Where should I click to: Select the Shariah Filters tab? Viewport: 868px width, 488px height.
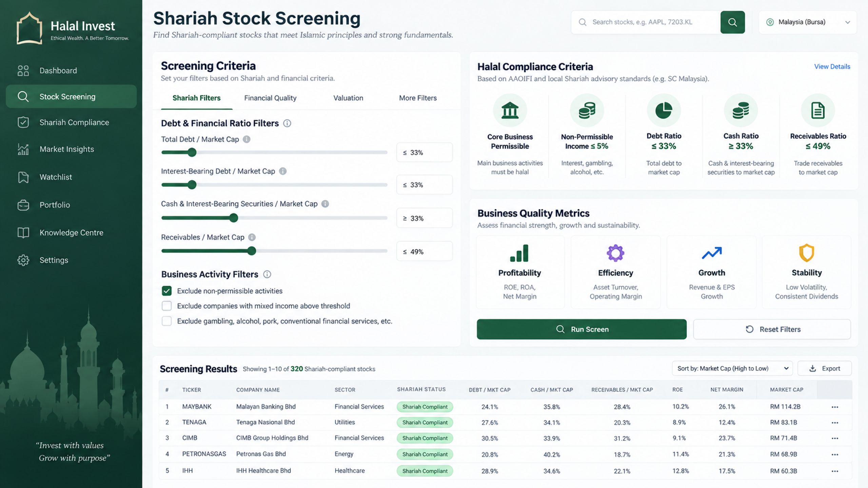pos(197,98)
